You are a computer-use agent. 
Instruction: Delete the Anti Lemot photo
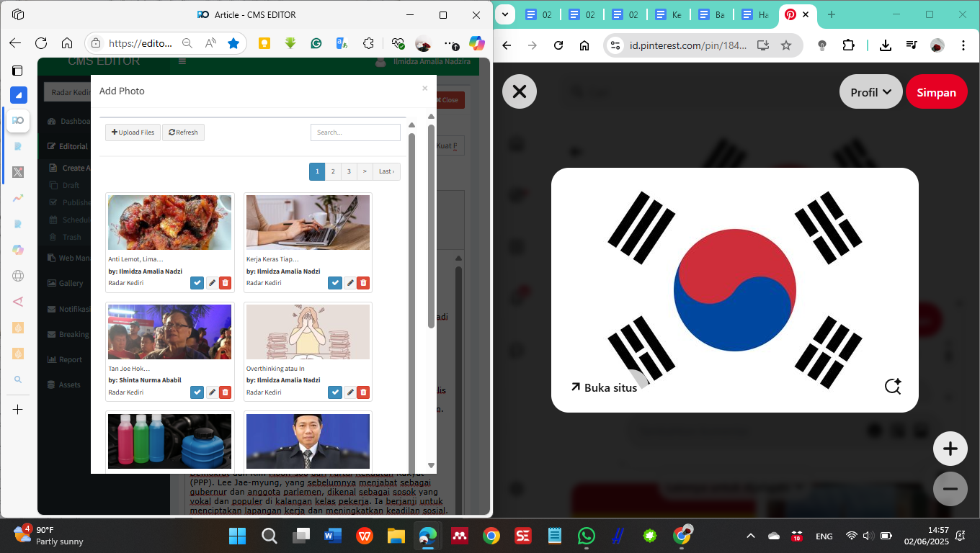tap(225, 283)
